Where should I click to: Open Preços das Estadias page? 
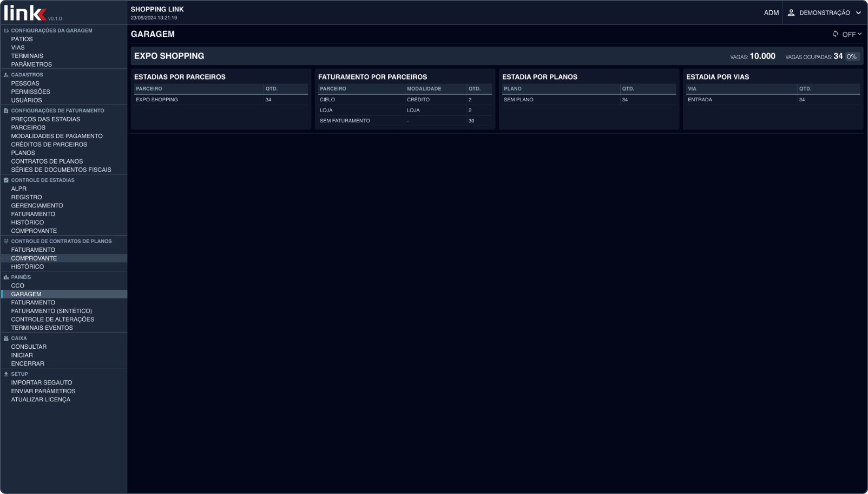64,119
